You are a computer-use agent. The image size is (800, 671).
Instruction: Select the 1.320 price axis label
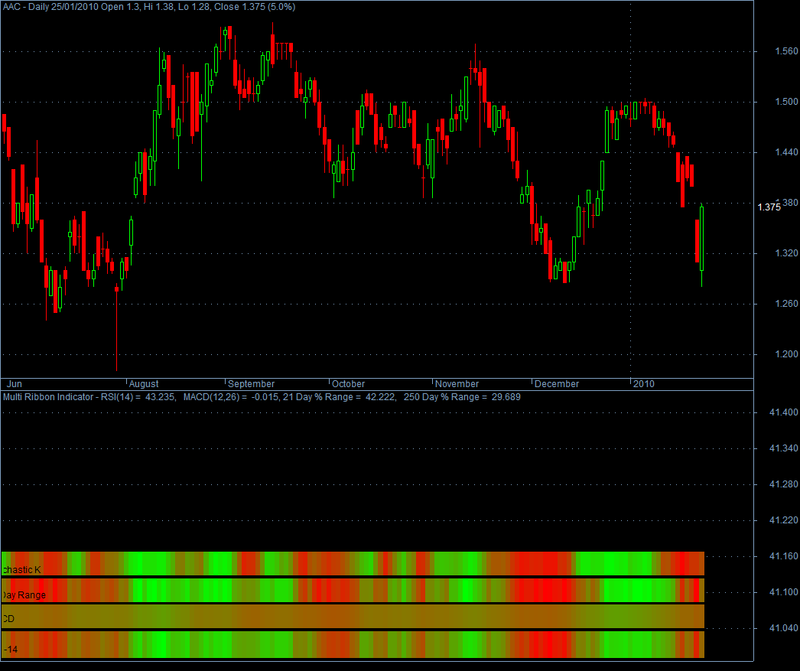786,253
